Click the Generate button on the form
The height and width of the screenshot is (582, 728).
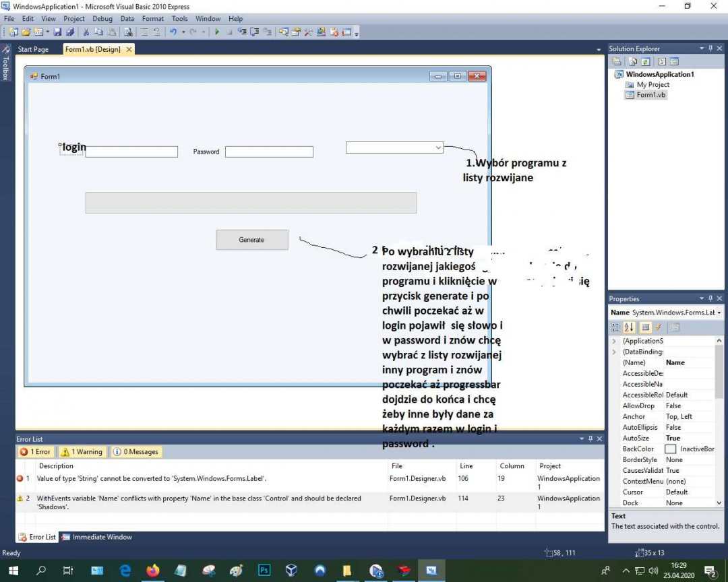tap(251, 240)
